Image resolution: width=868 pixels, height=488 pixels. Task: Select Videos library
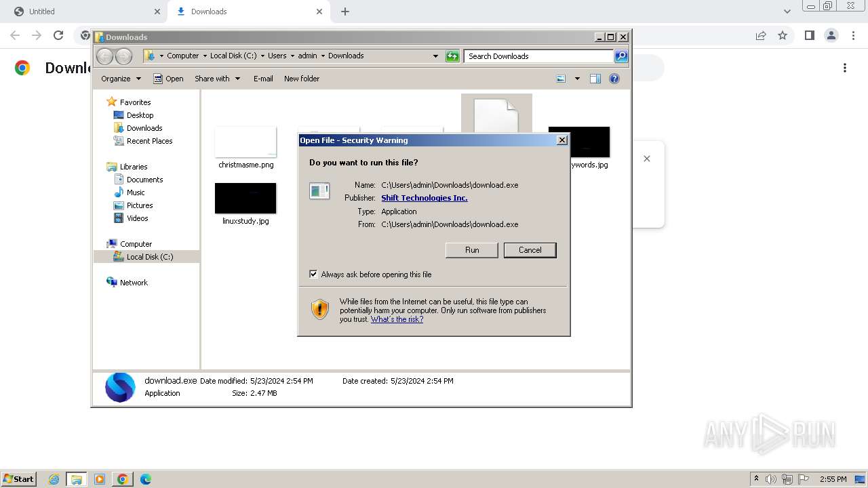coord(137,218)
